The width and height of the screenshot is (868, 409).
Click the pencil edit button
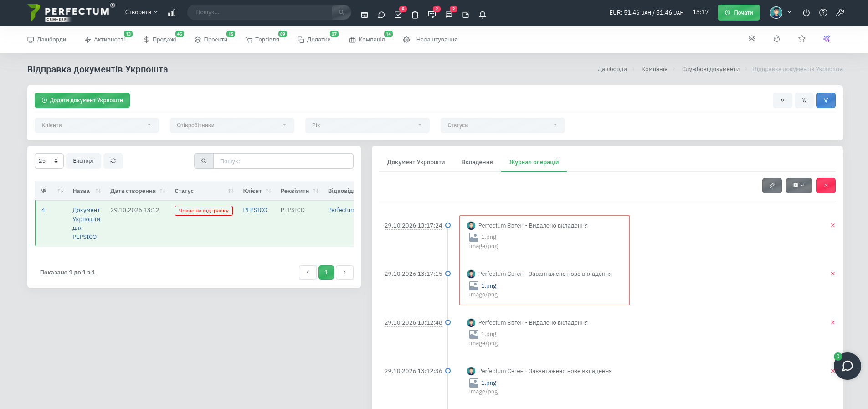[772, 186]
